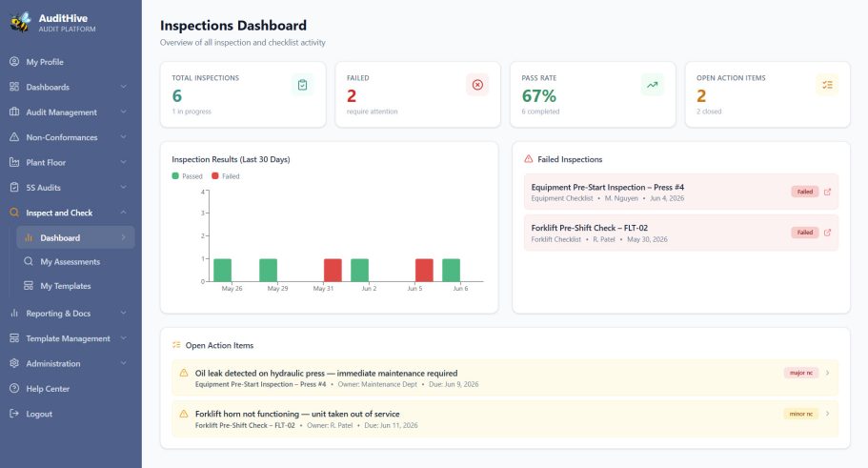Toggle the Failed series in chart legend

point(226,176)
